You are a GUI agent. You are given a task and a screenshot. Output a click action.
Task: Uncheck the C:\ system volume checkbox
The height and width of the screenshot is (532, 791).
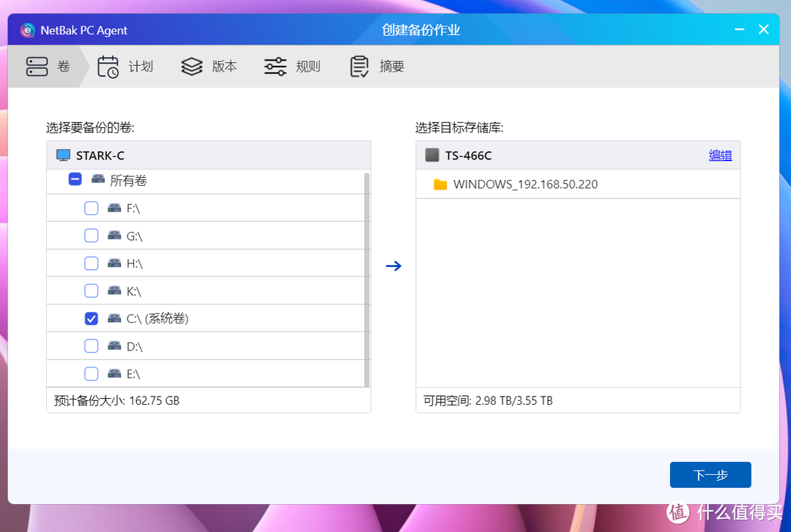pos(91,318)
